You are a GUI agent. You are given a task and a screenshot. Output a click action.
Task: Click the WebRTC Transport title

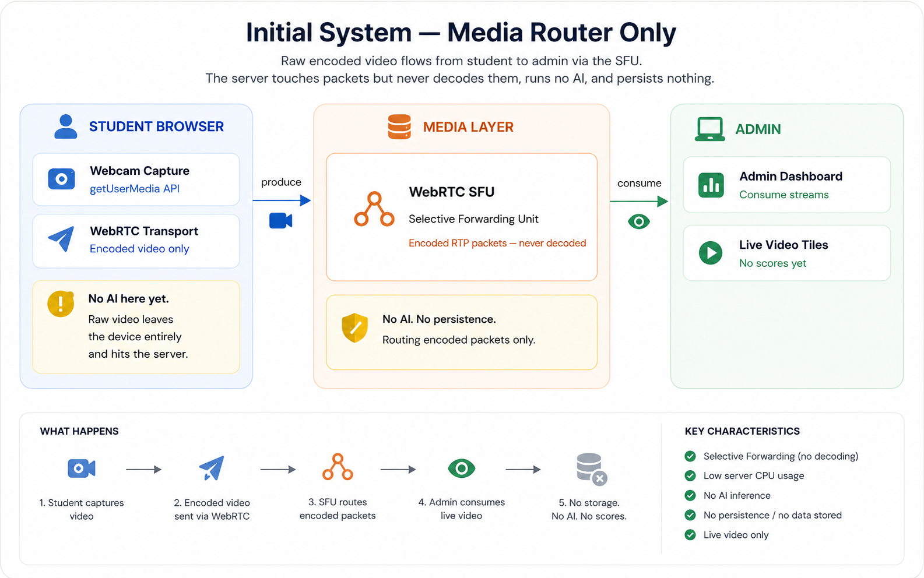point(144,231)
